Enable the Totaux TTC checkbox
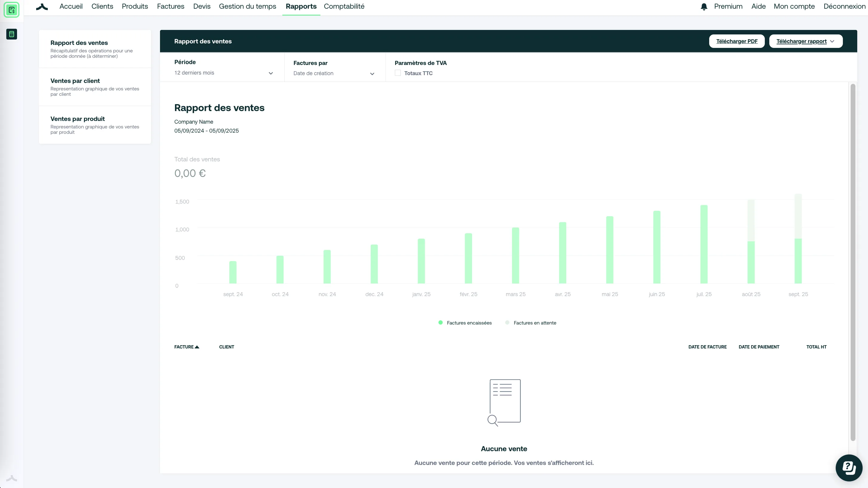 tap(398, 73)
